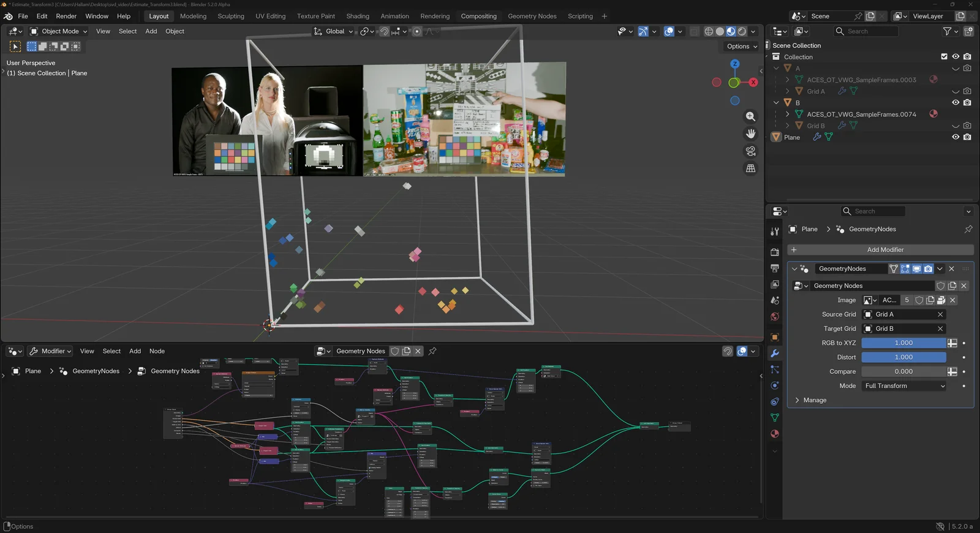This screenshot has height=533, width=980.
Task: Select rendered viewport shading icon
Action: tap(742, 31)
